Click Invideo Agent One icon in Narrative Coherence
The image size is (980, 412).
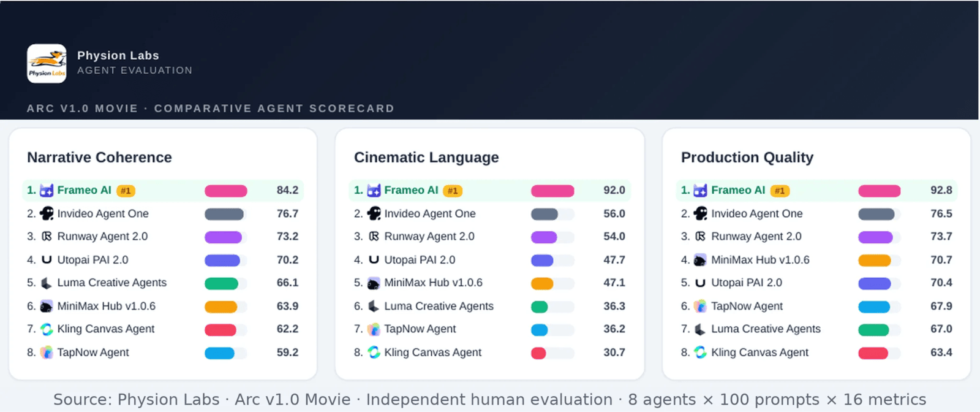click(47, 213)
